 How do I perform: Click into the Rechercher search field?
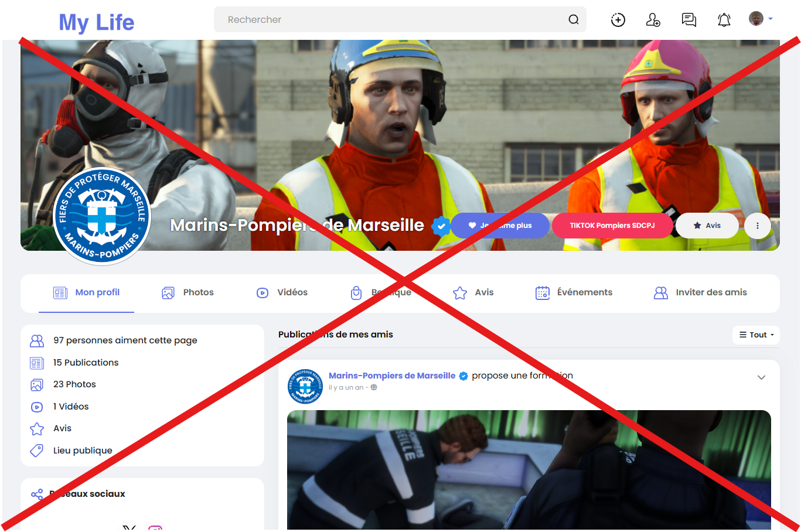tap(387, 20)
